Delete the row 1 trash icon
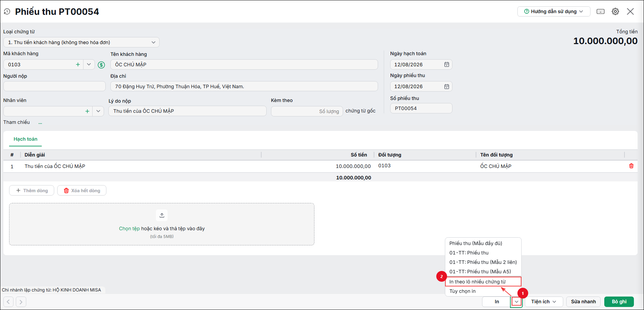The height and width of the screenshot is (310, 644). (x=631, y=166)
